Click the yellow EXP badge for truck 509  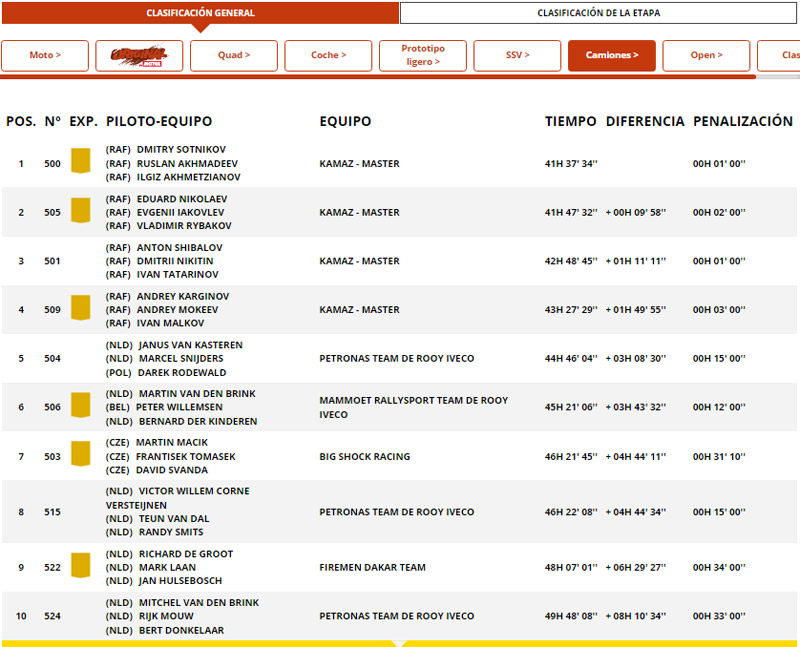80,308
